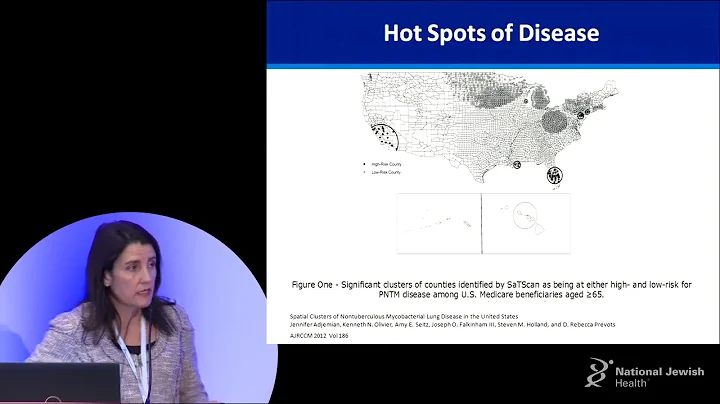Click the 'PNTM disease among U.S. Medicare' caption line
Viewport: 720px width, 404px height.
click(x=491, y=295)
